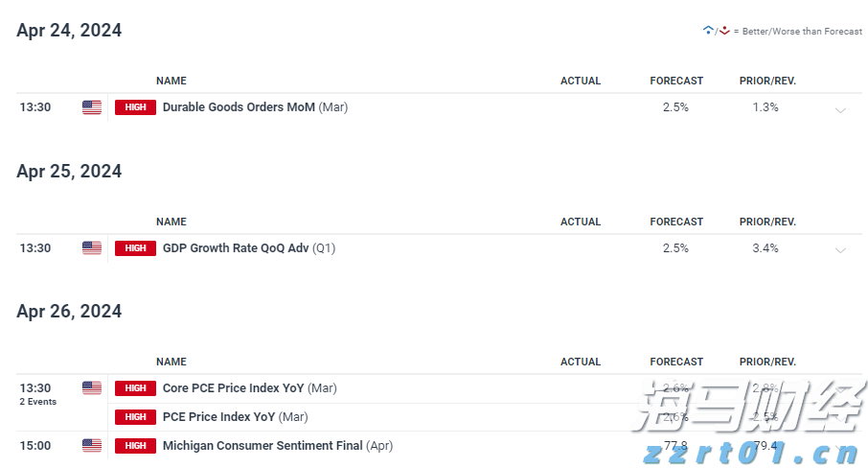Click the ACTUAL column header under Apr 26
Image resolution: width=868 pixels, height=468 pixels.
point(581,363)
